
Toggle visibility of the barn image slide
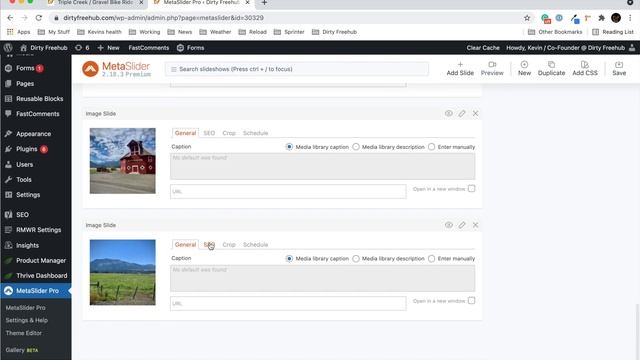pos(449,113)
